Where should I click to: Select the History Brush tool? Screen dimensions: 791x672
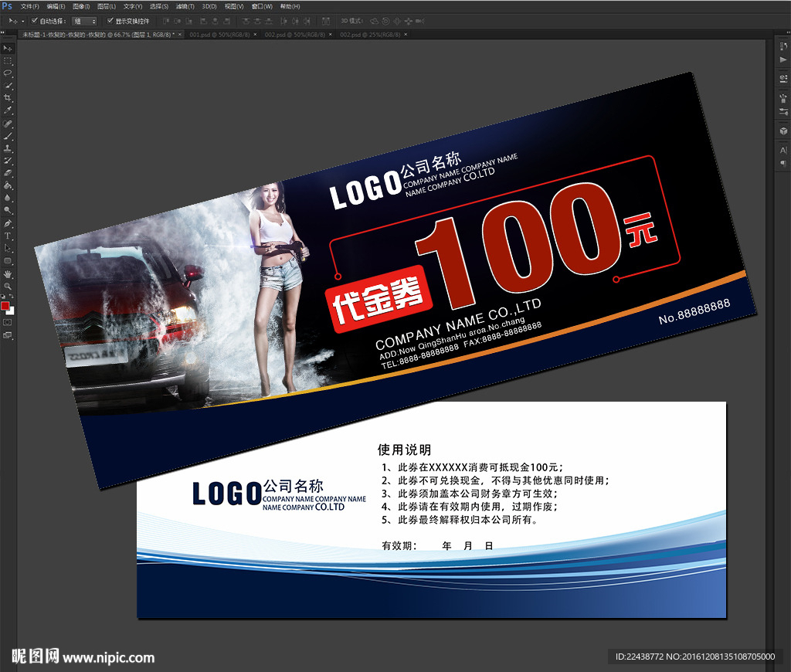coord(8,161)
